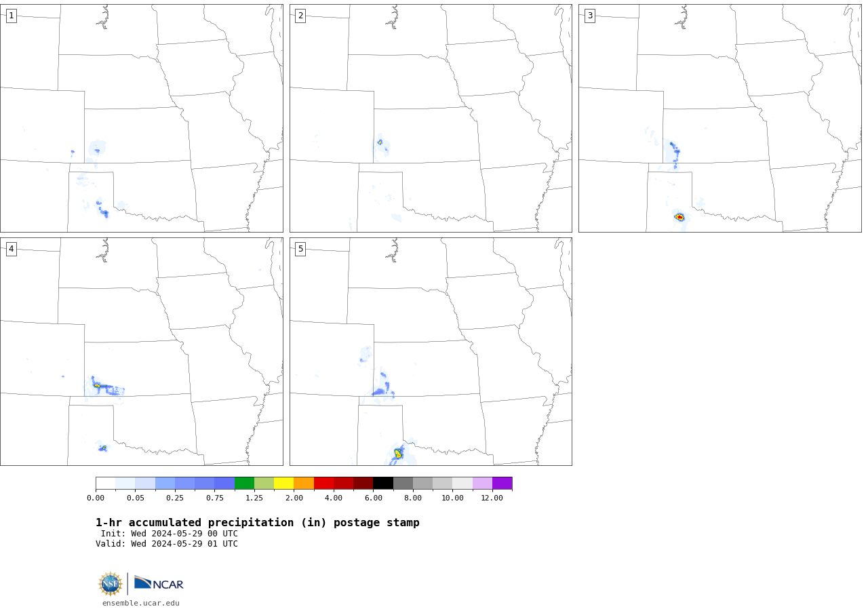The image size is (868, 611).
Task: Click the 10.00 color bar tick label
Action: [452, 498]
